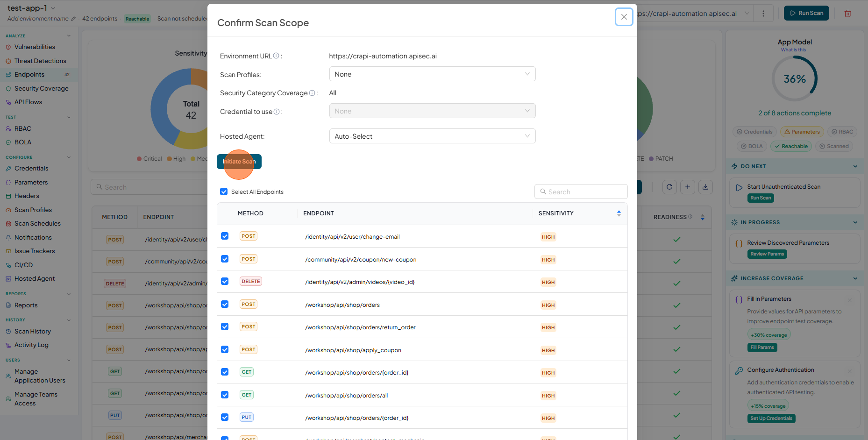The height and width of the screenshot is (440, 868).
Task: Show Environment URL info tooltip icon
Action: coord(276,56)
